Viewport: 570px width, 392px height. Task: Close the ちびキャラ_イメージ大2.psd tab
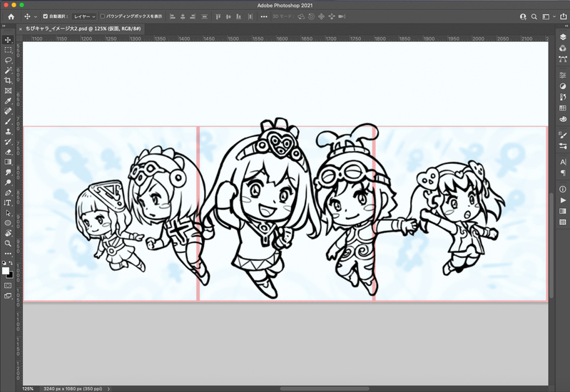click(x=21, y=29)
